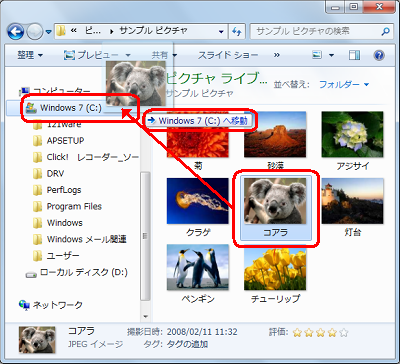Start the スライド ショー
This screenshot has width=400, height=364.
tap(228, 55)
